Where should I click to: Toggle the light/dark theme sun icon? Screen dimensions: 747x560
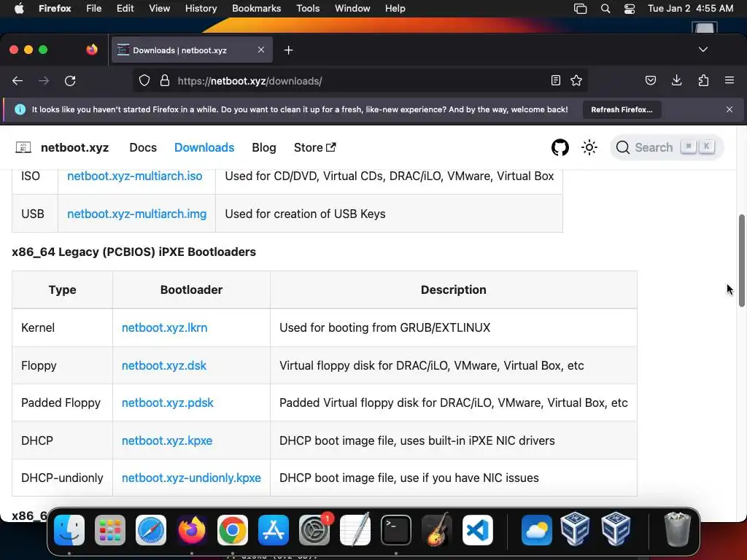pyautogui.click(x=589, y=147)
